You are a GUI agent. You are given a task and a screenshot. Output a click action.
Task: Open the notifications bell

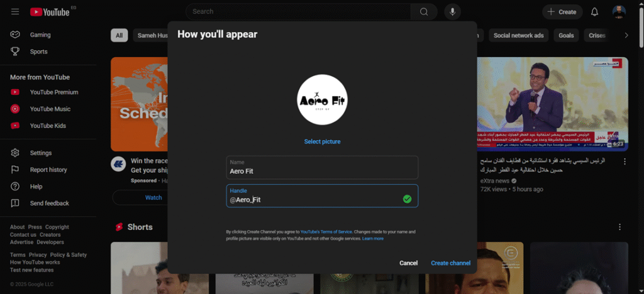[594, 12]
